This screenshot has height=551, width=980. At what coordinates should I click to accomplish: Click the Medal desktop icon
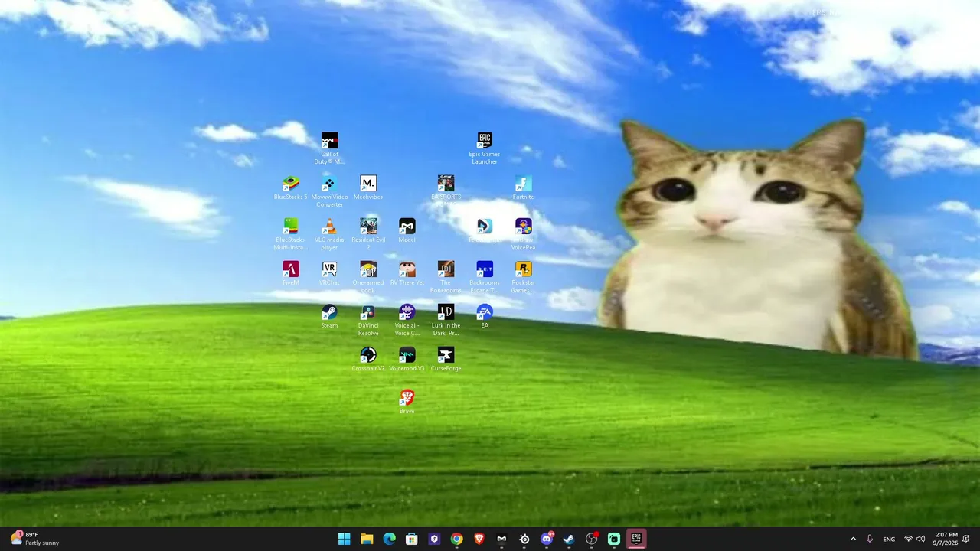407,231
